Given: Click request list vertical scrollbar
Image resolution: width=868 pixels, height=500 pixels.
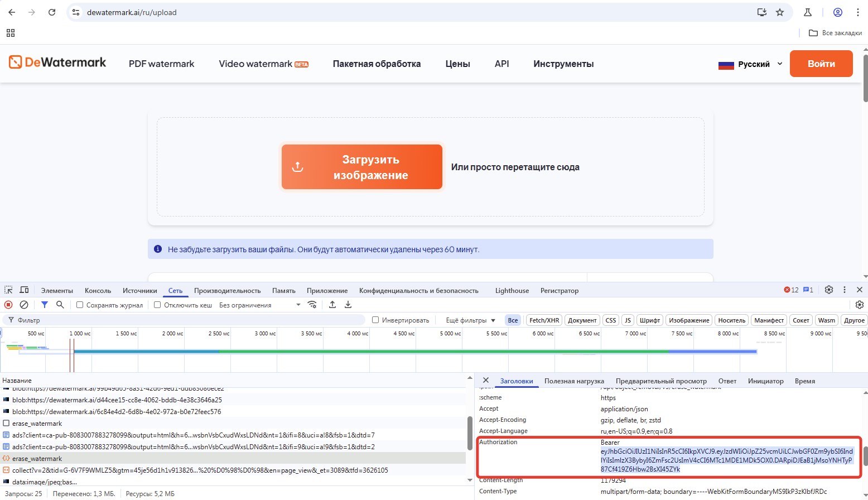Looking at the screenshot, I should point(470,433).
